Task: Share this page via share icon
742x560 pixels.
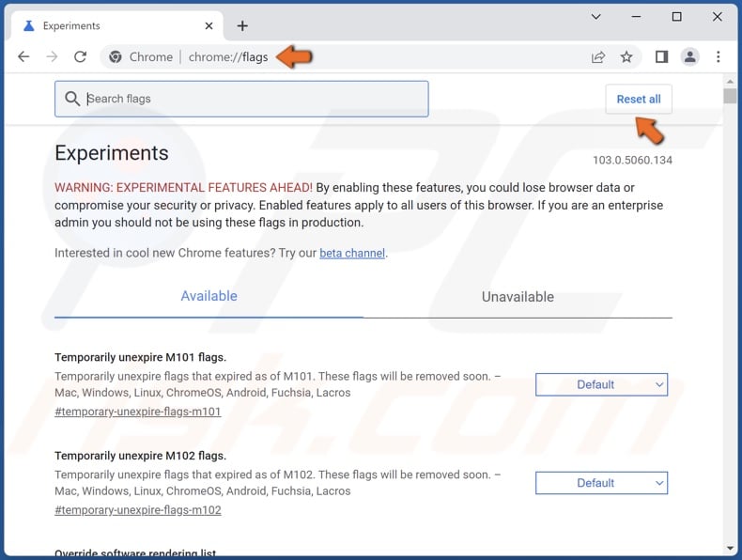Action: (x=598, y=56)
